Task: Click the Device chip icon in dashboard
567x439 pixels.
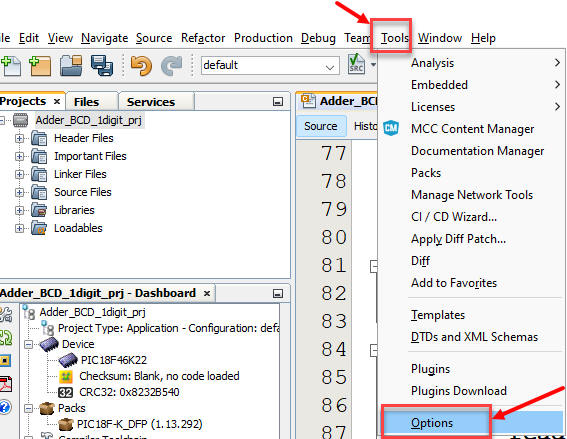Action: (x=49, y=344)
